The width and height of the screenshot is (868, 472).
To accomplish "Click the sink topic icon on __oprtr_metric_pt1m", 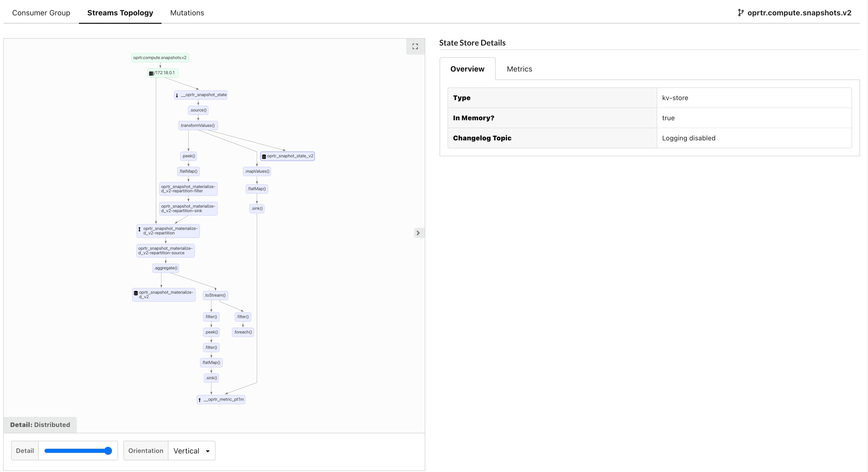I will tap(200, 399).
